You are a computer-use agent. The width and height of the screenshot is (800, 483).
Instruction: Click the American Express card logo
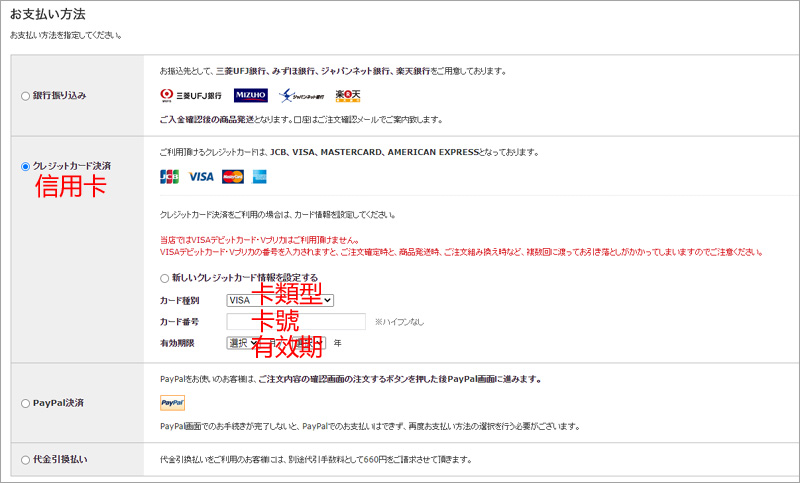click(260, 177)
